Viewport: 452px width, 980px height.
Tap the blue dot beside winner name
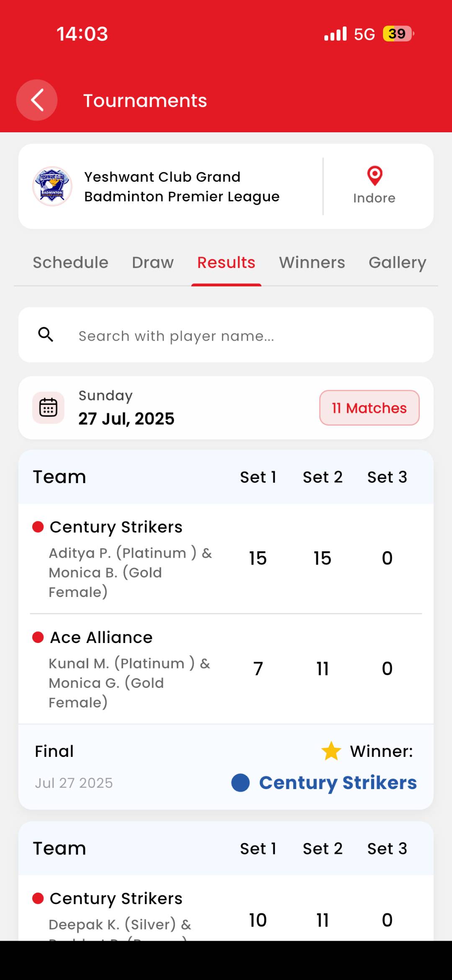[241, 782]
